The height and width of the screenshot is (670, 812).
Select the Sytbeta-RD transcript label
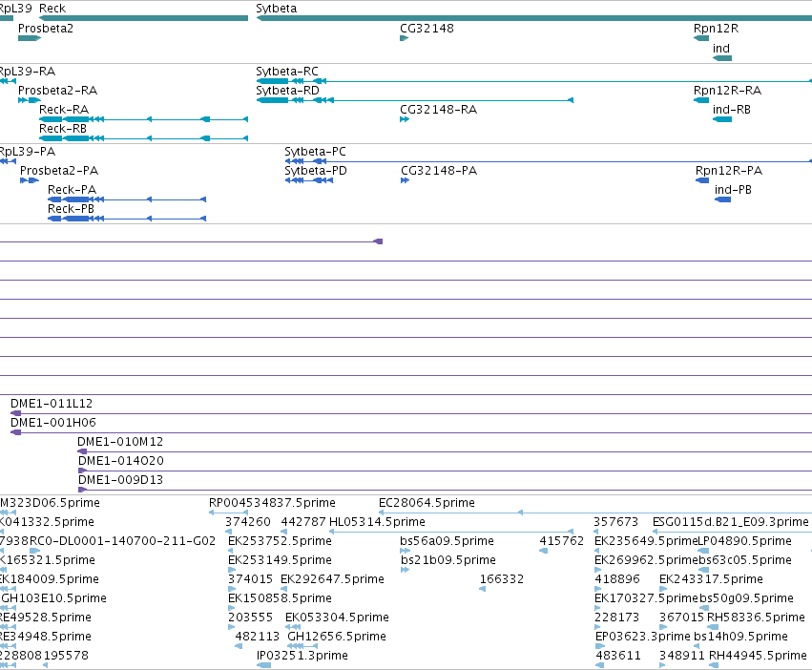pos(287,90)
